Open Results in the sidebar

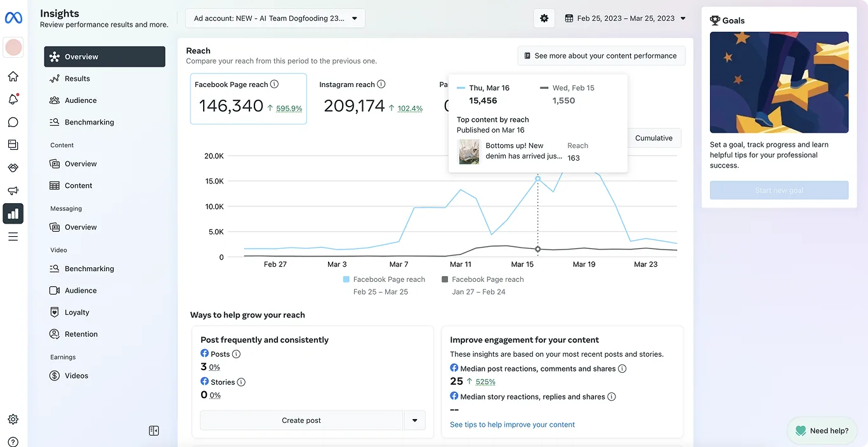click(x=105, y=79)
